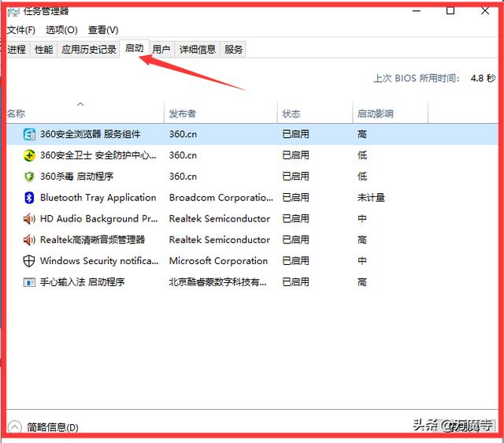Maximize the 任务管理器 window
The height and width of the screenshot is (443, 504).
tap(450, 11)
